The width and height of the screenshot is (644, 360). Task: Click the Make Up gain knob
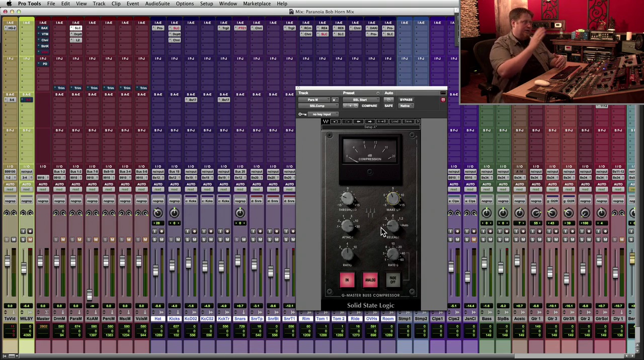point(393,199)
